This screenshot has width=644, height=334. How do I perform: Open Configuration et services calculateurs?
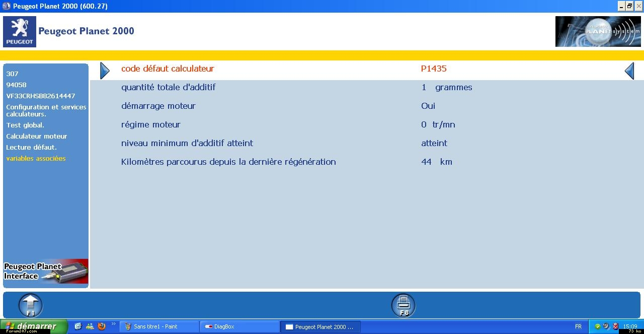[46, 110]
